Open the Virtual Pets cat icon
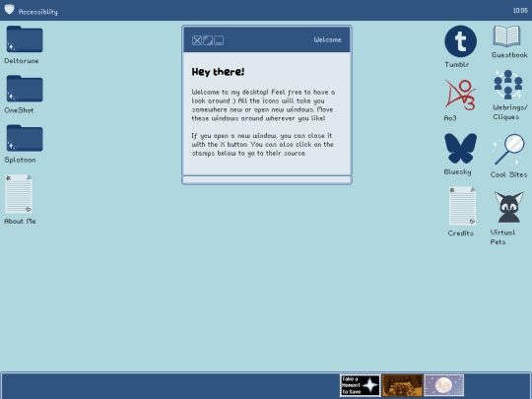Viewport: 532px width, 399px height. tap(508, 207)
